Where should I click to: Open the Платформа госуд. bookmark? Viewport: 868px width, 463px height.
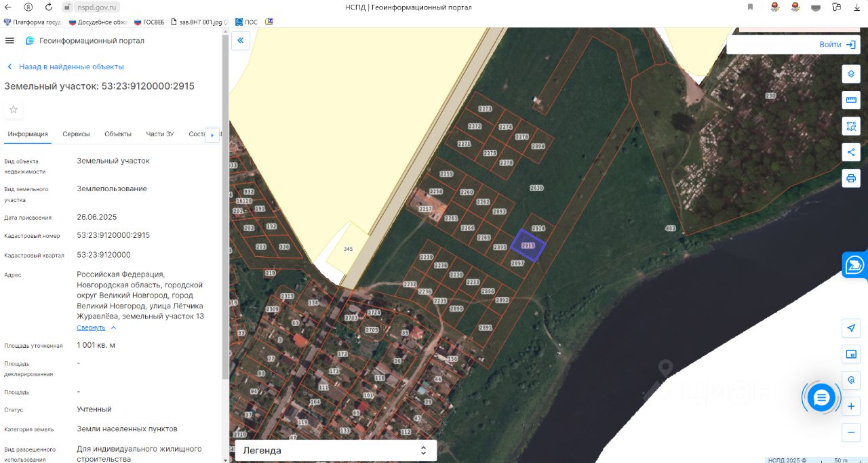[33, 22]
